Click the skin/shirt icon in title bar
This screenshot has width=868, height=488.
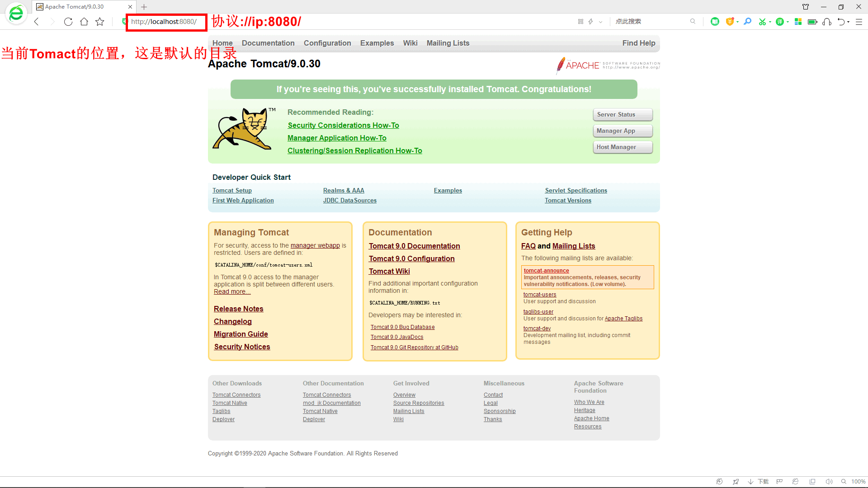(806, 7)
